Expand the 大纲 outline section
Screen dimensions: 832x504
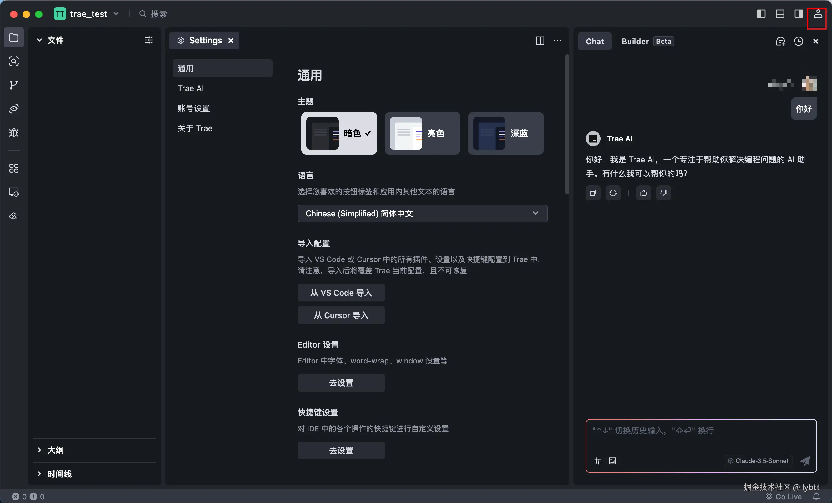[55, 450]
